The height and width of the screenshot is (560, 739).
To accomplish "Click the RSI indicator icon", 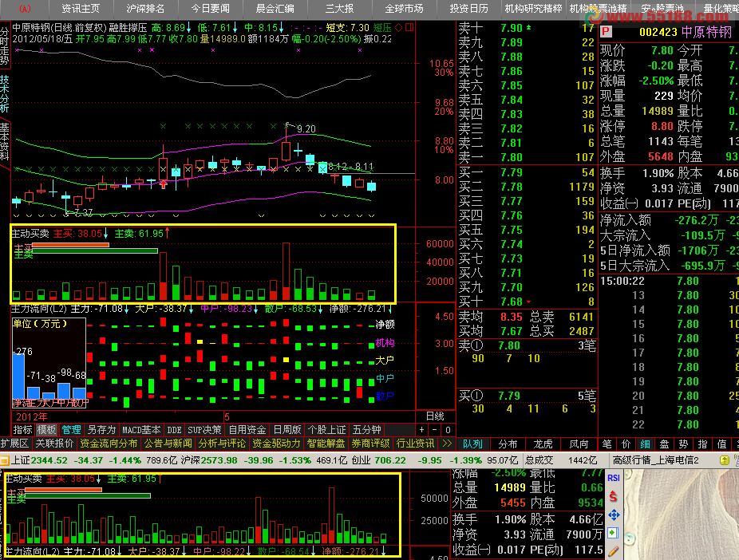I will 613,478.
